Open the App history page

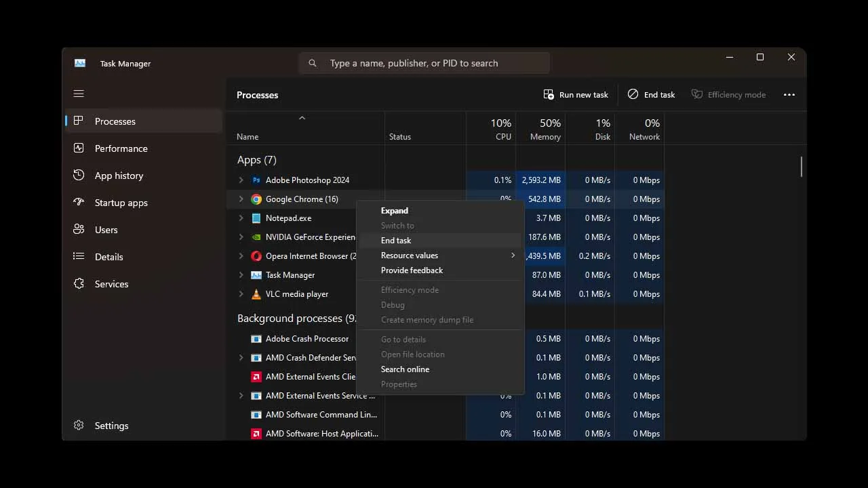click(x=144, y=176)
